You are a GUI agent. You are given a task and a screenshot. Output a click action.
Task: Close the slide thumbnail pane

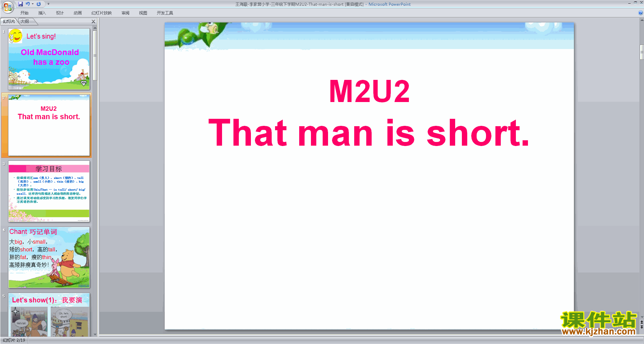coord(94,21)
